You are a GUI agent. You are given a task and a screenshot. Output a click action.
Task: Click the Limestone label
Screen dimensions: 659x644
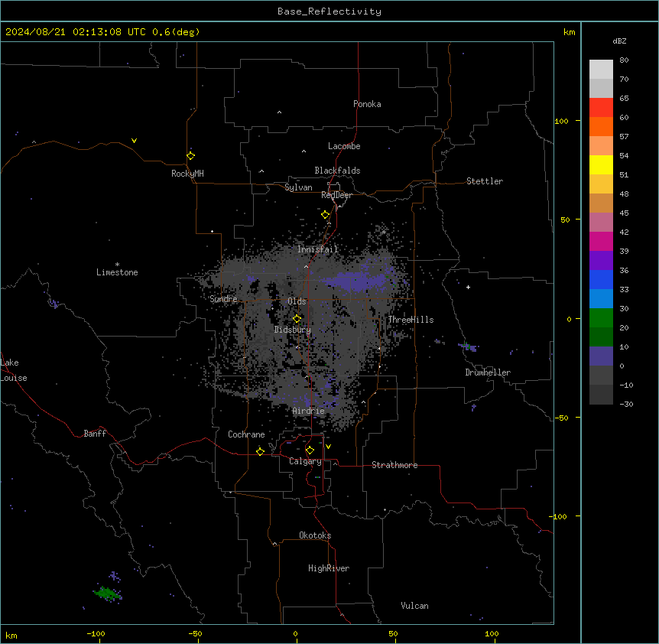(117, 272)
